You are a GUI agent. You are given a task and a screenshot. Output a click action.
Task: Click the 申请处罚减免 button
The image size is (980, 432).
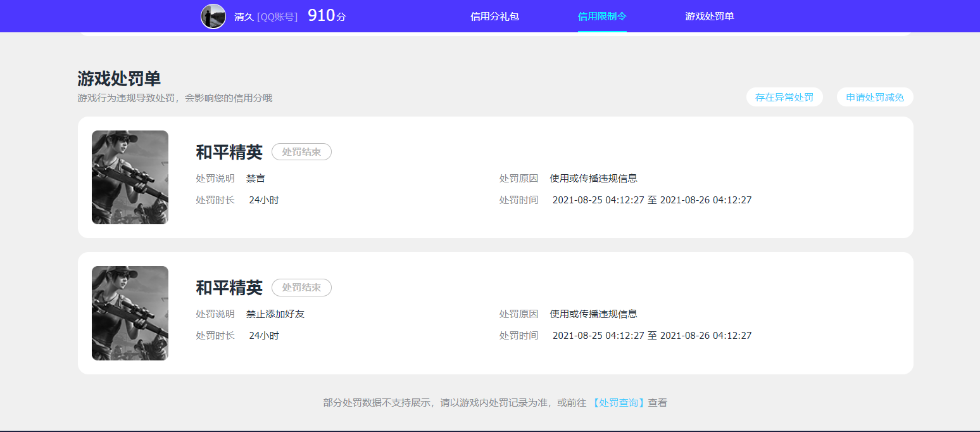click(874, 96)
